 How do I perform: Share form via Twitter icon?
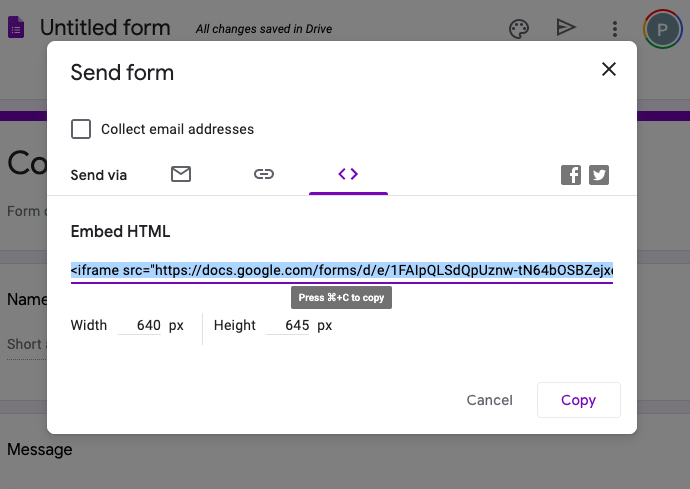pyautogui.click(x=599, y=175)
